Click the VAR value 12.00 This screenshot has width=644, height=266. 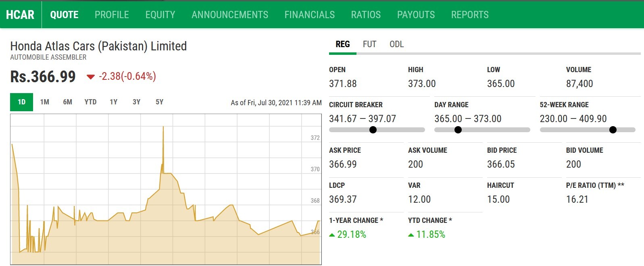(419, 199)
